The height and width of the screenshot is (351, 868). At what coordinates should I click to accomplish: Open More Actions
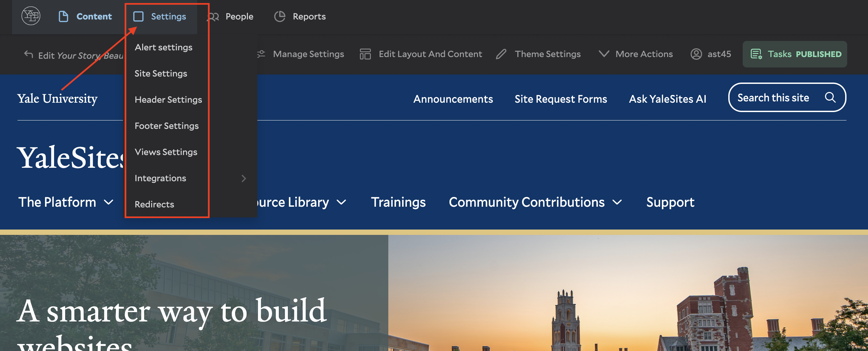[636, 54]
